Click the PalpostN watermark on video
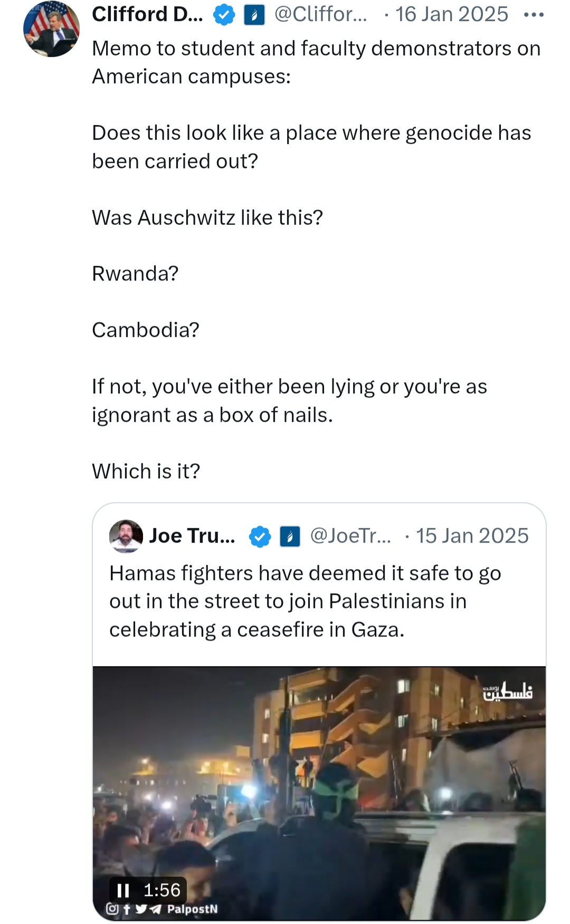 click(x=192, y=909)
